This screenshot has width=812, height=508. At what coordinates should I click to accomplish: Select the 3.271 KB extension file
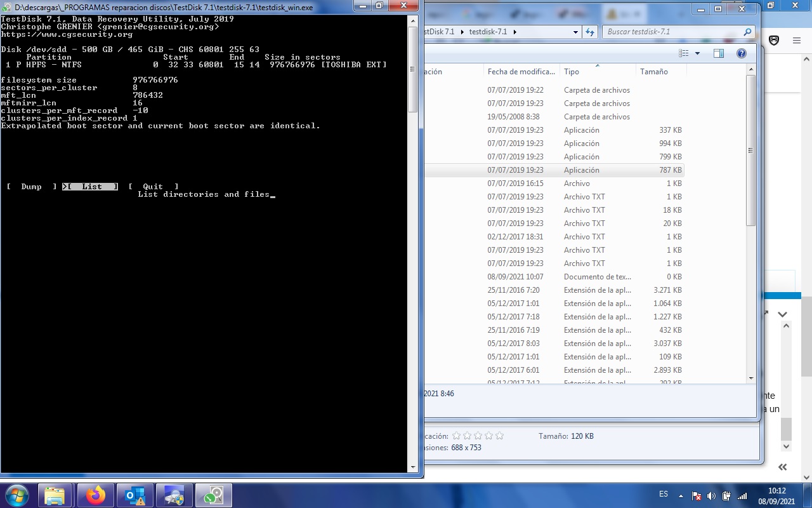click(554, 290)
